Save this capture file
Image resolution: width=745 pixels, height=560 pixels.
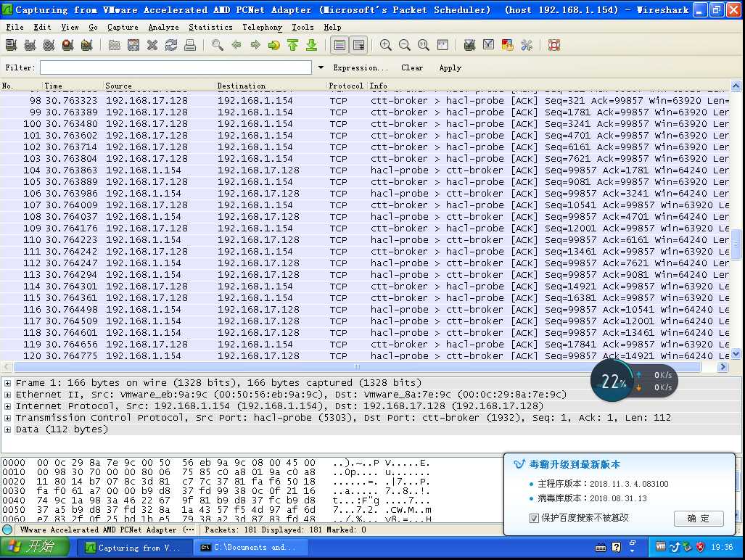pyautogui.click(x=133, y=45)
